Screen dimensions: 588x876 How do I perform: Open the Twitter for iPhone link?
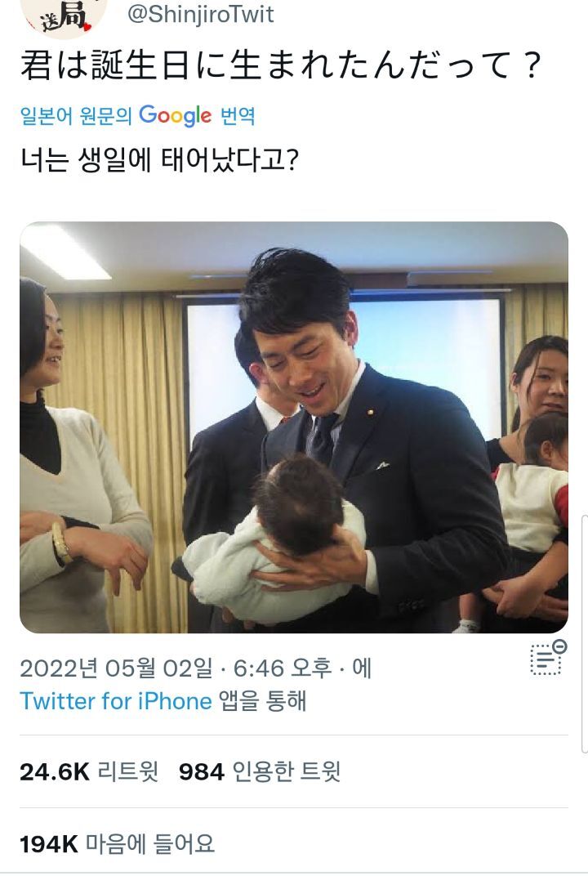(116, 700)
